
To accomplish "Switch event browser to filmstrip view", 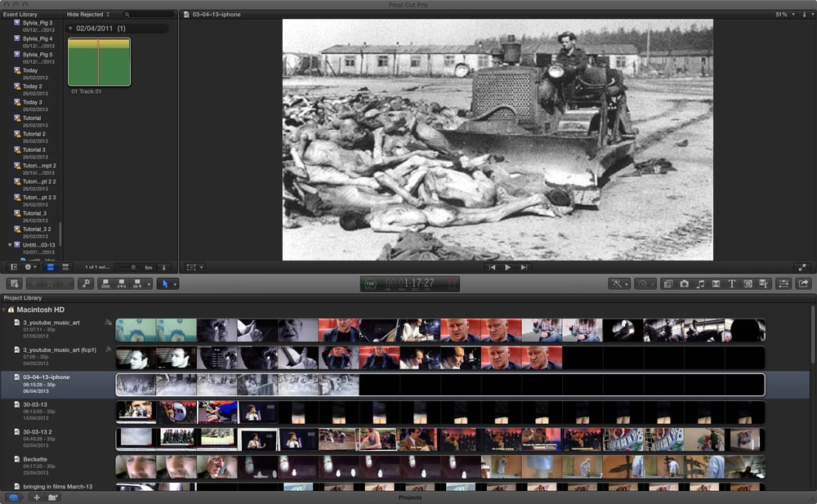I will (x=50, y=267).
